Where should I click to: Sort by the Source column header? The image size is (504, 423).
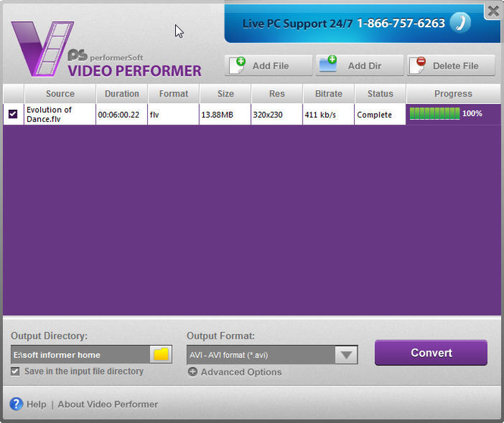pos(60,94)
